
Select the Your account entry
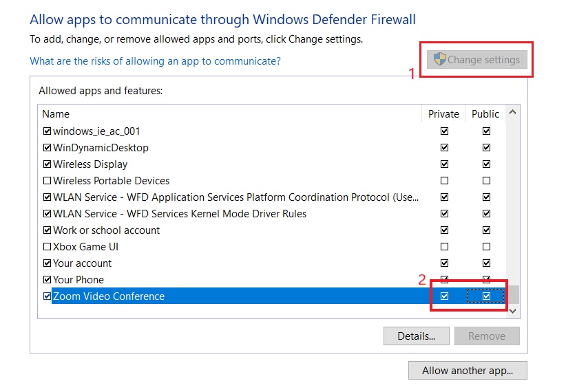(83, 263)
